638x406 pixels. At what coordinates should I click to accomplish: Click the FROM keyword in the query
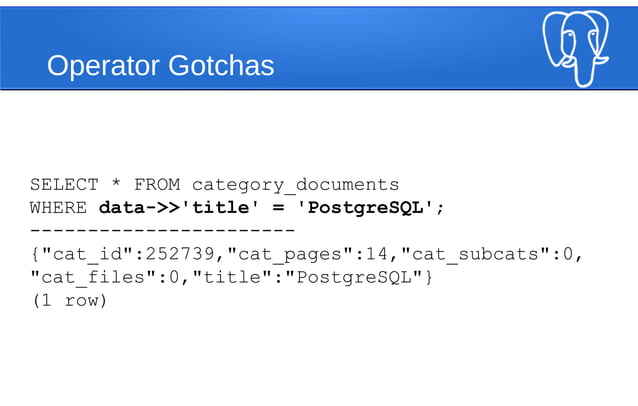156,185
